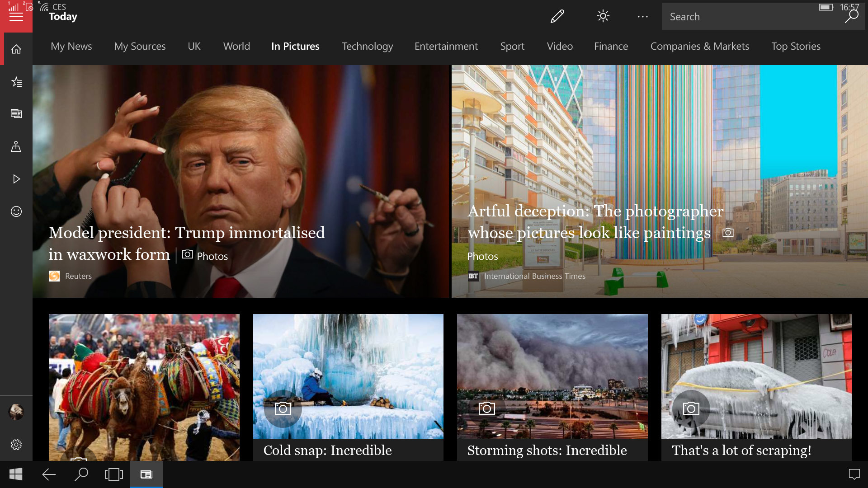
Task: Open the Sources newspaper icon
Action: pyautogui.click(x=16, y=114)
